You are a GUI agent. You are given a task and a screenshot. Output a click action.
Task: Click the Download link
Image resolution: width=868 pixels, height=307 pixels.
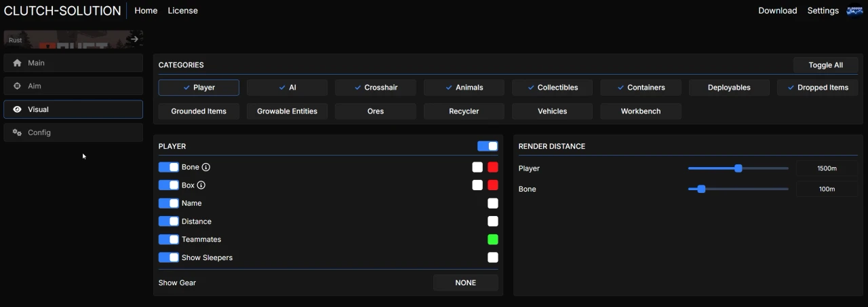pos(777,11)
